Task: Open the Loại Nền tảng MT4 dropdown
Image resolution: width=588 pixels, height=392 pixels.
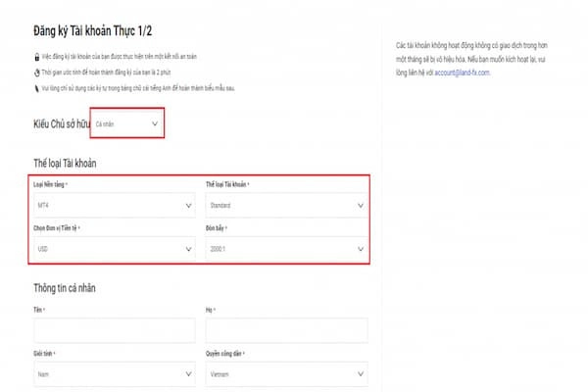Action: pyautogui.click(x=115, y=205)
